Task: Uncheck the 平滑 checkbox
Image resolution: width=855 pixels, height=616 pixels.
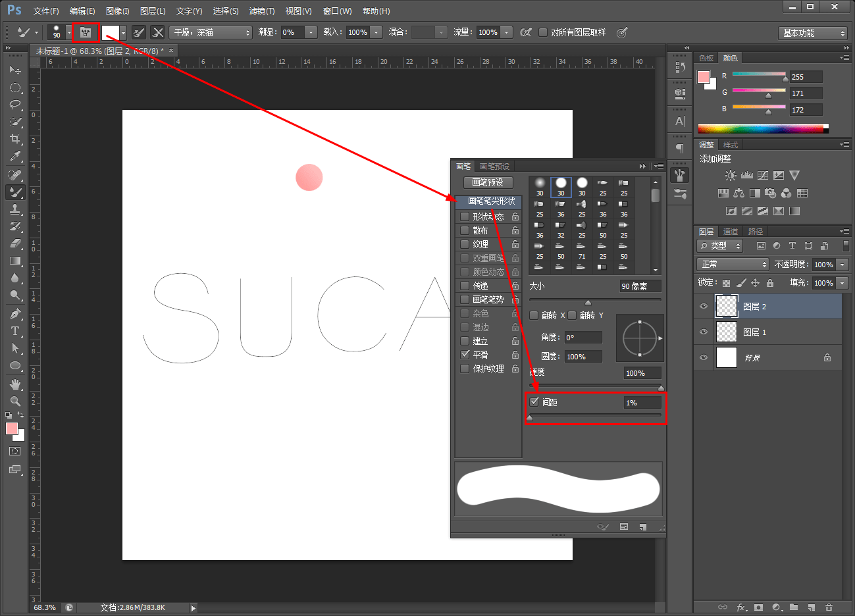Action: click(465, 355)
